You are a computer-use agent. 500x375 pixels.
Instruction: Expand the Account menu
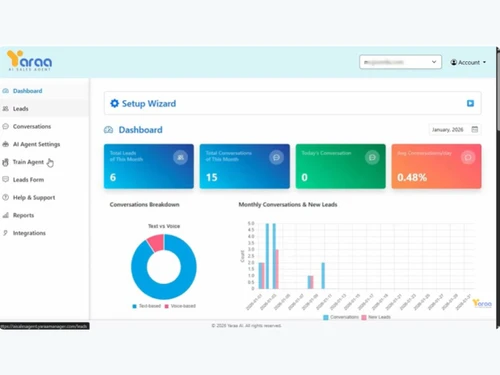coord(468,62)
